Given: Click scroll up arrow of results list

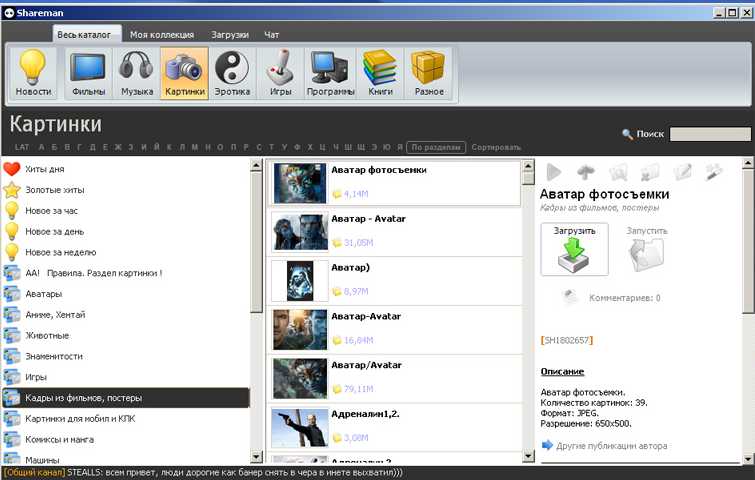Looking at the screenshot, I should coord(528,166).
